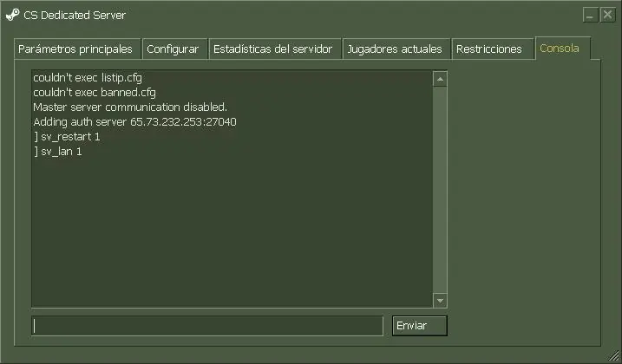Click the "Adding auth server 65.73.232.253:27040" line
622x364 pixels.
pyautogui.click(x=134, y=121)
